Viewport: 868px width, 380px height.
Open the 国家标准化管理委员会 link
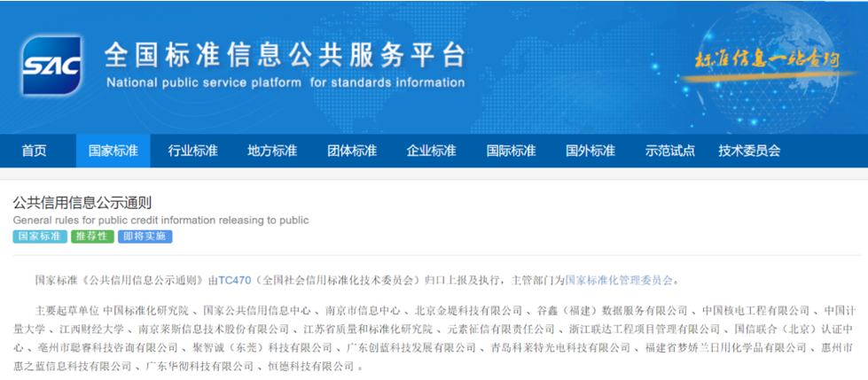pyautogui.click(x=619, y=280)
